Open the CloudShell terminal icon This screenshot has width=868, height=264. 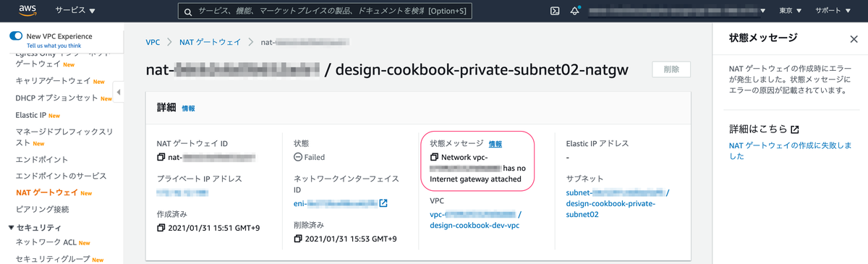(555, 11)
